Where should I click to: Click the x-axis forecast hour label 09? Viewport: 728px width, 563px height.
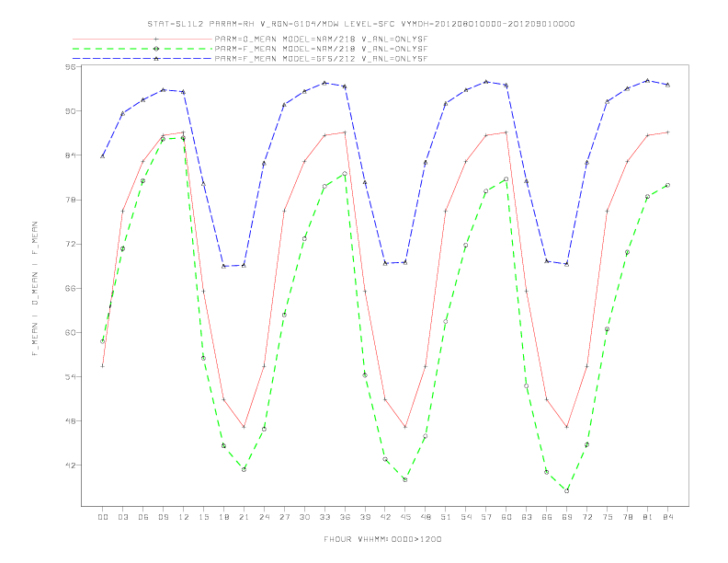[x=163, y=517]
